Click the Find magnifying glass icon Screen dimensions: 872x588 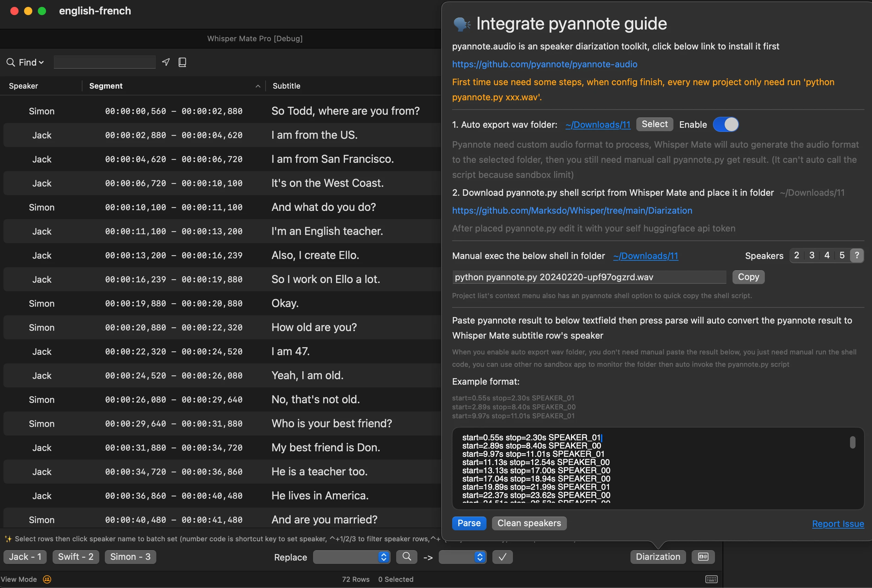point(11,62)
